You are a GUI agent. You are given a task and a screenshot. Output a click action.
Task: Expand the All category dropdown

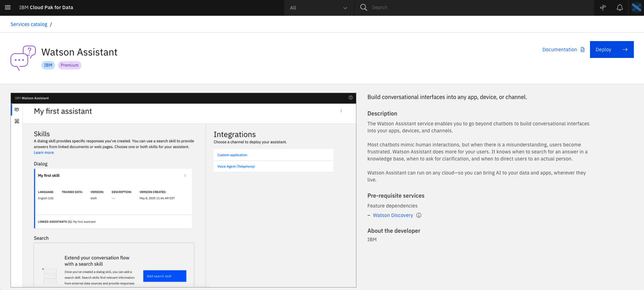click(318, 8)
